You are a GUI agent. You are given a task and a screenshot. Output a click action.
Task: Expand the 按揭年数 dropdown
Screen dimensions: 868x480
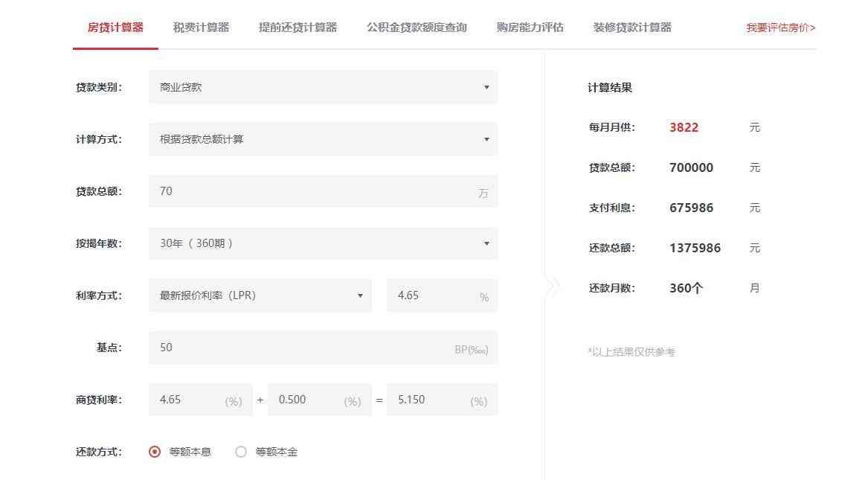(x=323, y=243)
